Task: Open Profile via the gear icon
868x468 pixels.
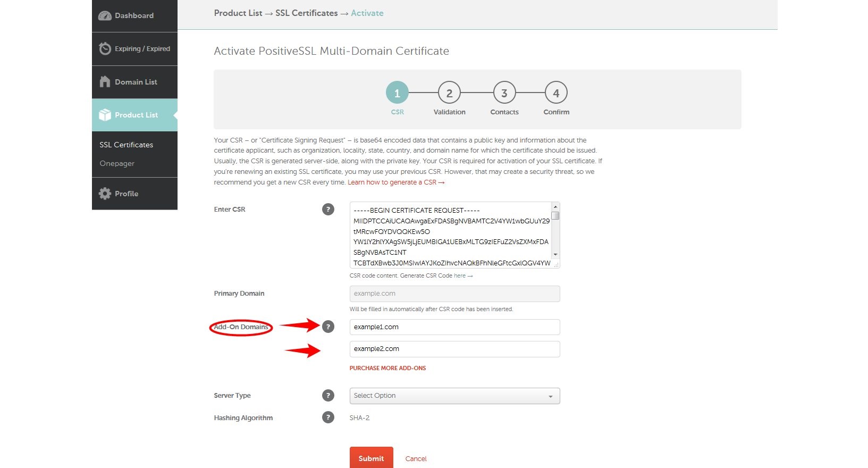Action: 105,193
